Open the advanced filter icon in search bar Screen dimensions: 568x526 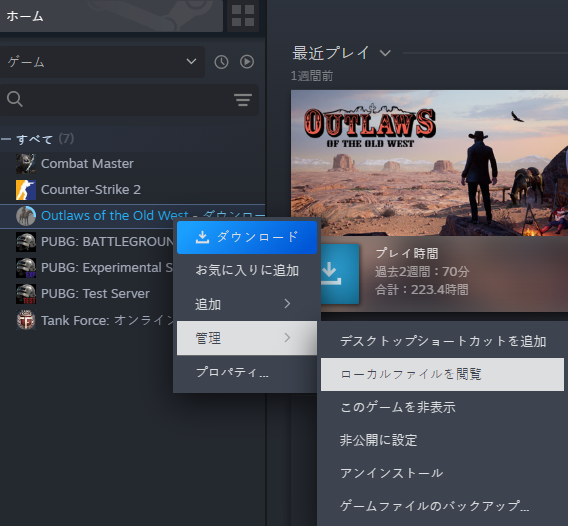pos(243,100)
